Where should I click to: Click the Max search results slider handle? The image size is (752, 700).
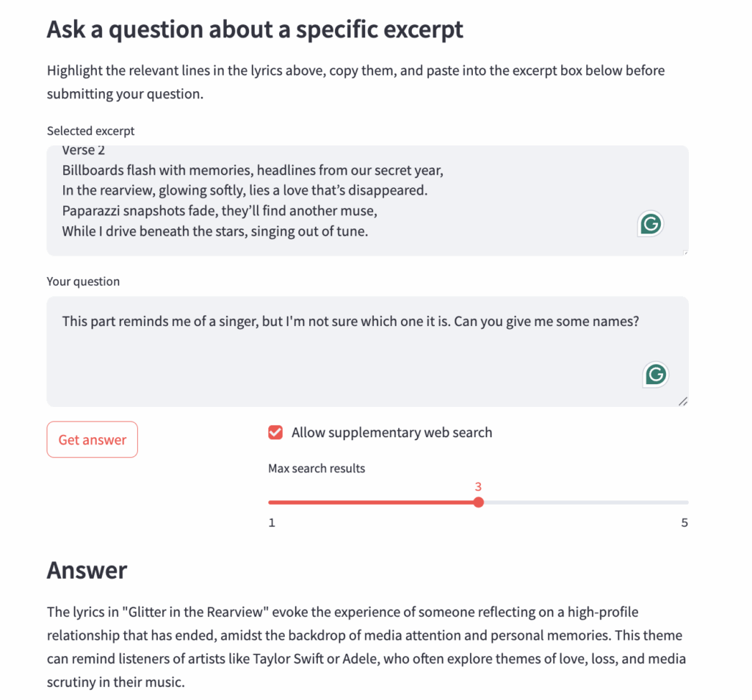479,502
